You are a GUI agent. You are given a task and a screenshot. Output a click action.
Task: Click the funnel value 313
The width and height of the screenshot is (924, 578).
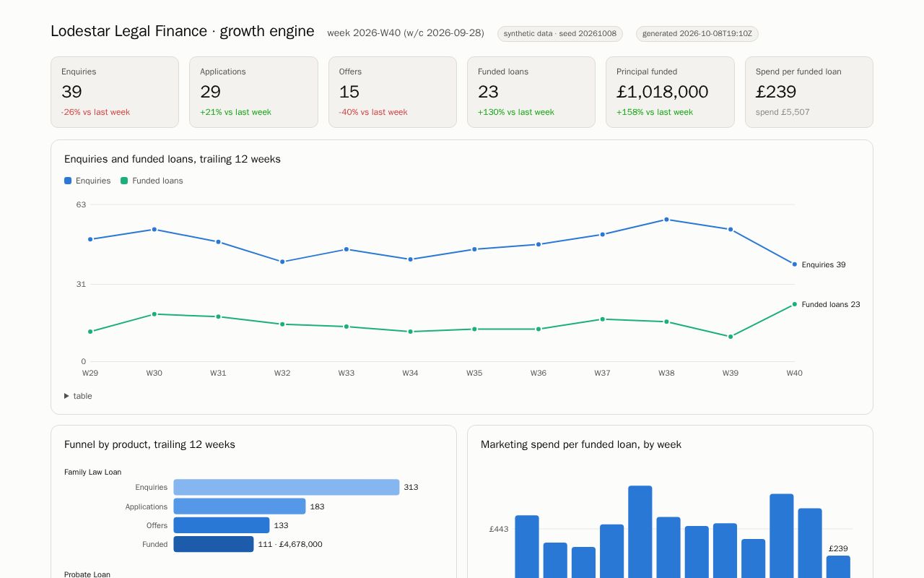point(411,488)
